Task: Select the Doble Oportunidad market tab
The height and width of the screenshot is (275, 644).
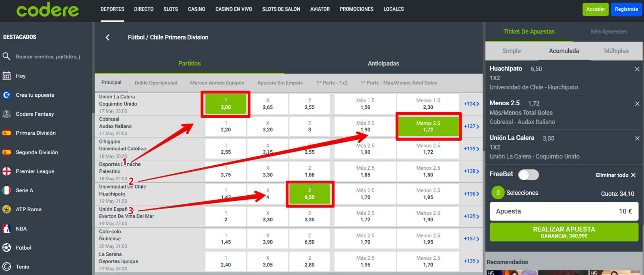Action: (156, 83)
